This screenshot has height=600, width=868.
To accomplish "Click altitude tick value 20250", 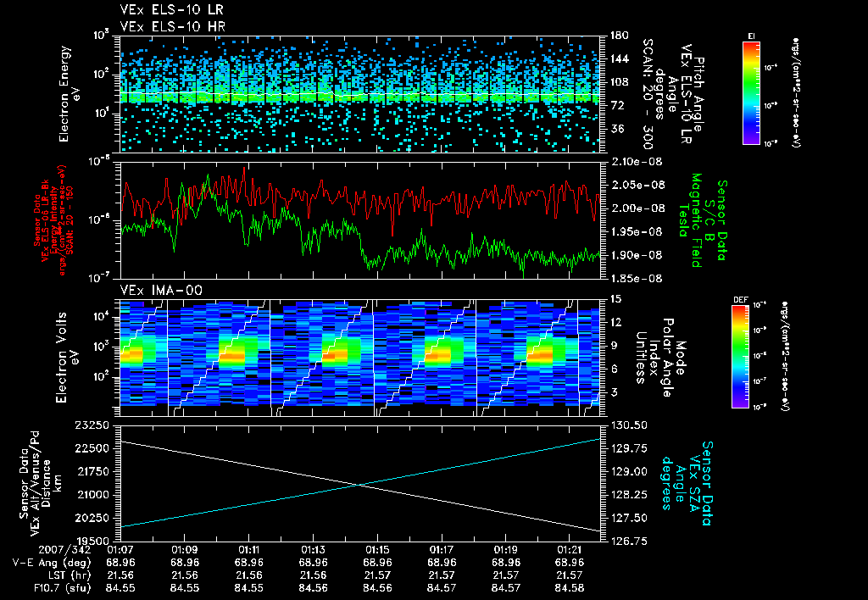I will click(92, 518).
